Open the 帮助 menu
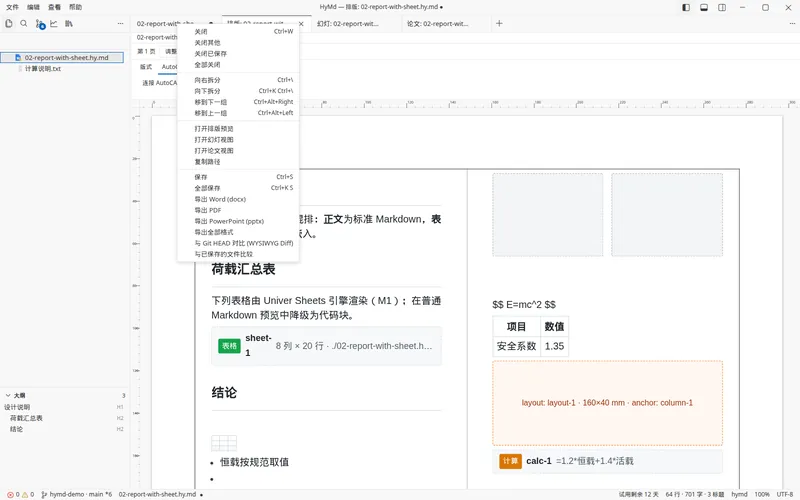The image size is (800, 500). tap(75, 7)
